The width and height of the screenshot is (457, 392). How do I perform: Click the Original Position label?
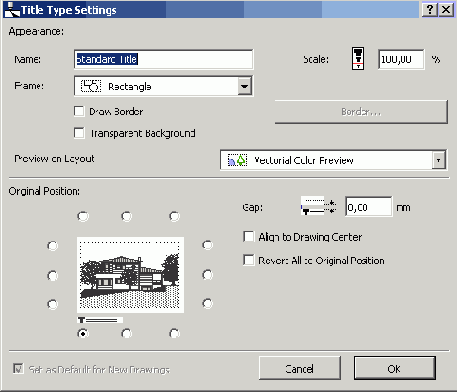[x=44, y=191]
